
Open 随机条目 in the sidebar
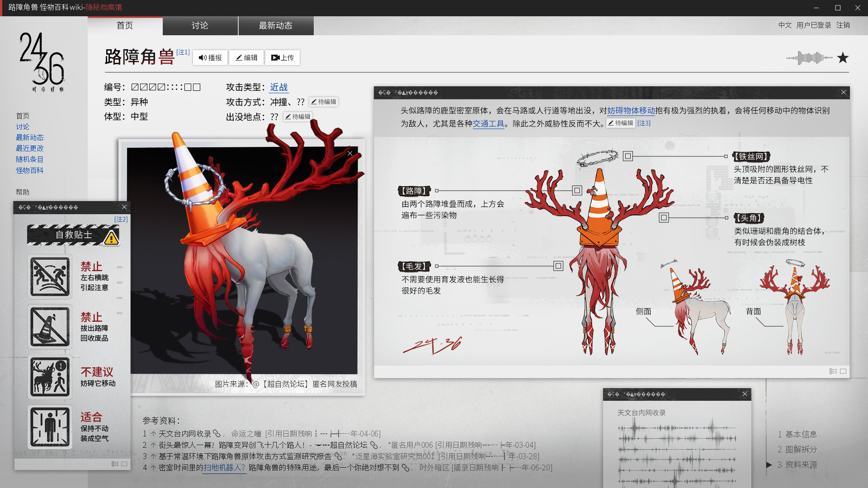coord(29,160)
